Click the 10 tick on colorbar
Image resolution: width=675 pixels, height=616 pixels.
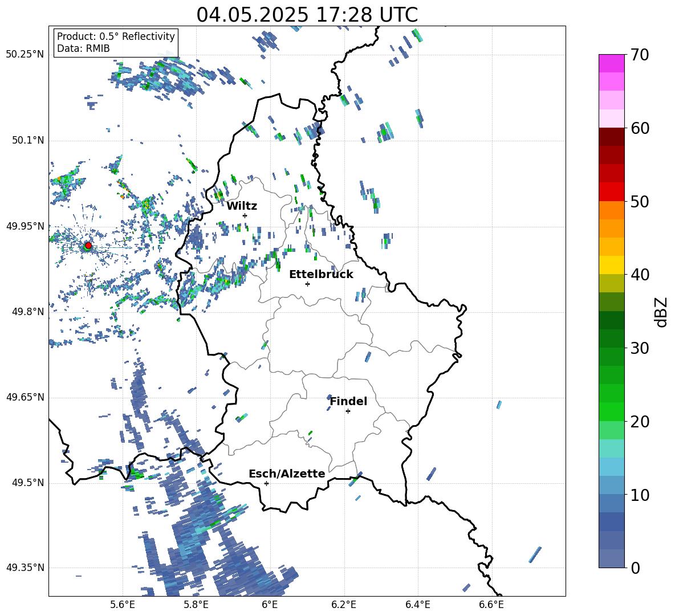[x=639, y=495]
